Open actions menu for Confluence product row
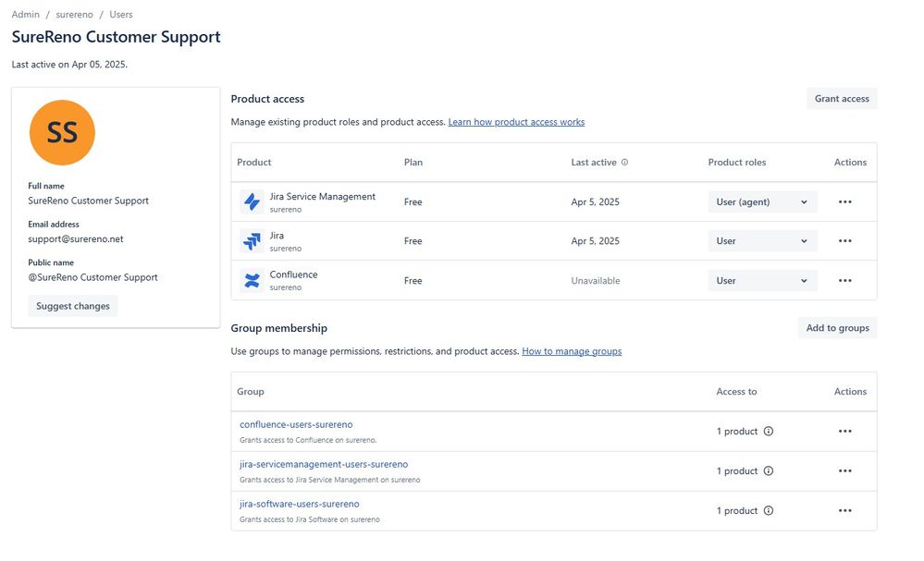Viewport: 924px width, 561px height. [x=844, y=281]
